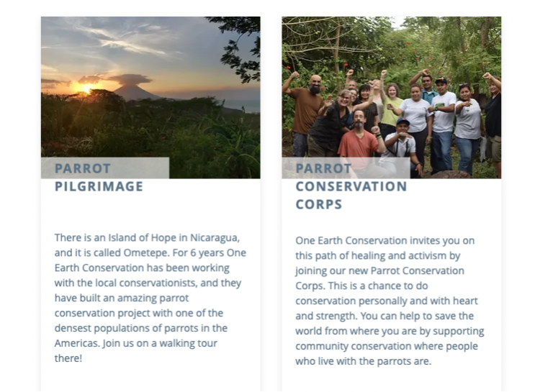Screen dimensions: 553x392
Task: Click the setting sun in the photo
Action: pos(86,88)
